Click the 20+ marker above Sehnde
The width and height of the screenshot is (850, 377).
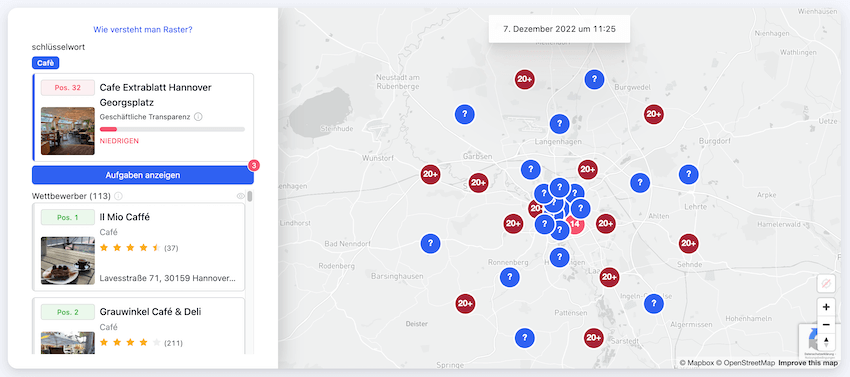pos(688,244)
